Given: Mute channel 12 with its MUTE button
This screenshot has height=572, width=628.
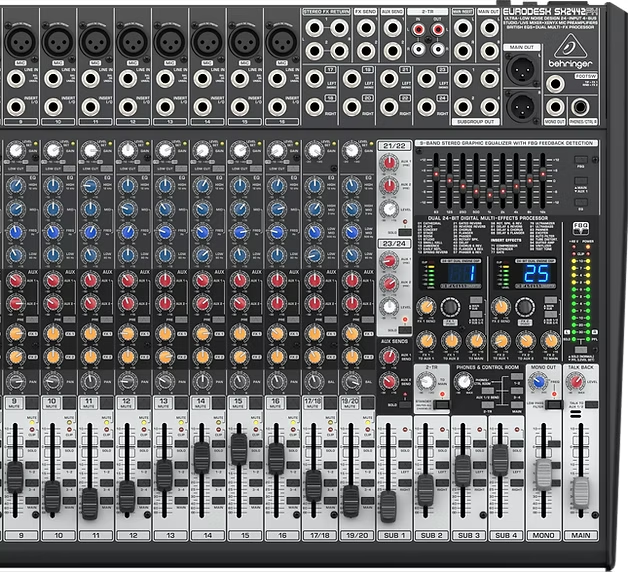Looking at the screenshot, I should click(x=144, y=403).
